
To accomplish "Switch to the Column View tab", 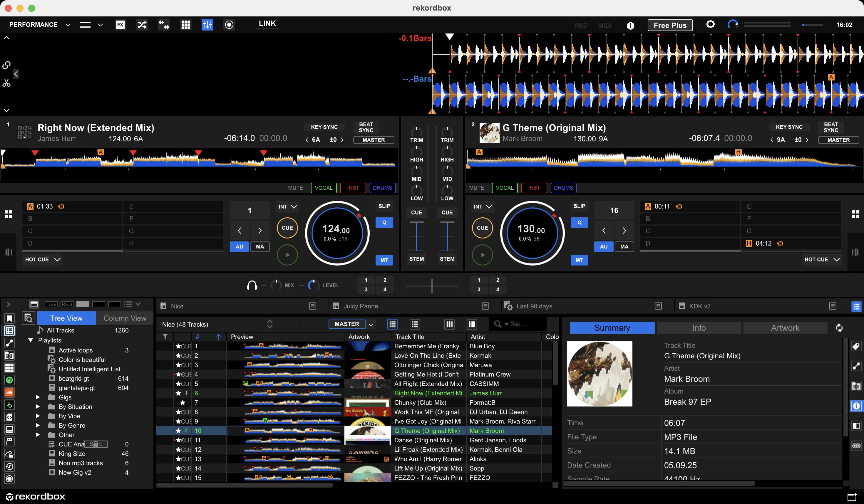I will (x=125, y=318).
